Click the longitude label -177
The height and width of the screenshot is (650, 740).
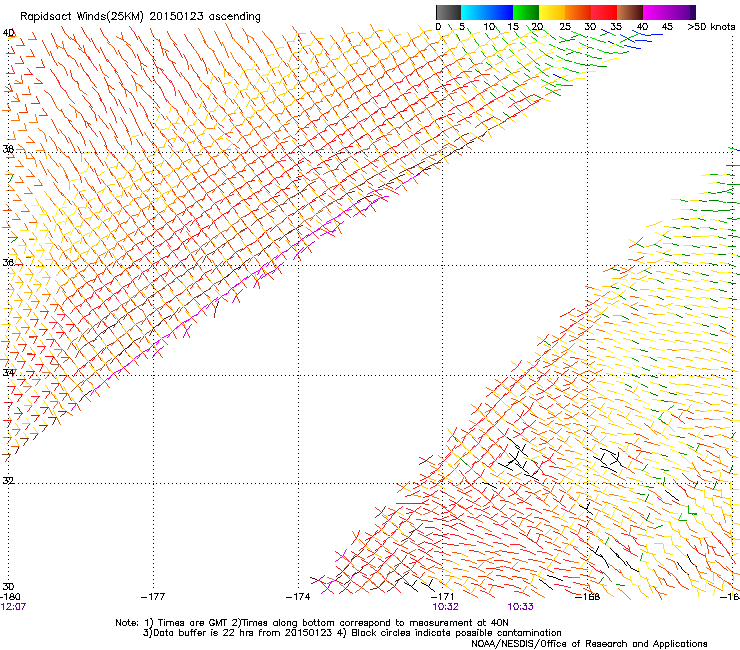[x=153, y=597]
